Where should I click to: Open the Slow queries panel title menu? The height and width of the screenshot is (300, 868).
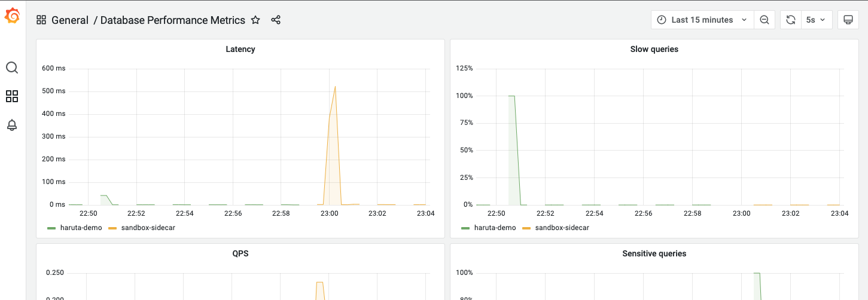(x=654, y=49)
